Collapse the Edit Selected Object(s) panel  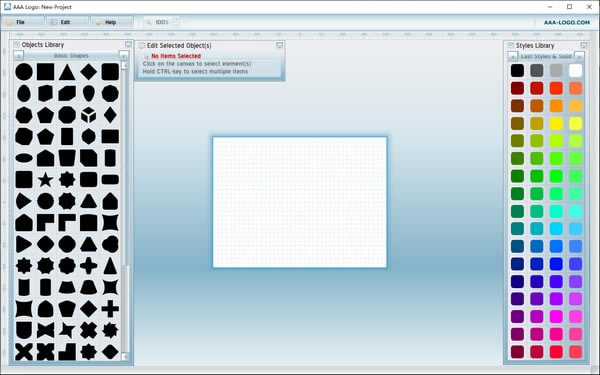[x=279, y=45]
